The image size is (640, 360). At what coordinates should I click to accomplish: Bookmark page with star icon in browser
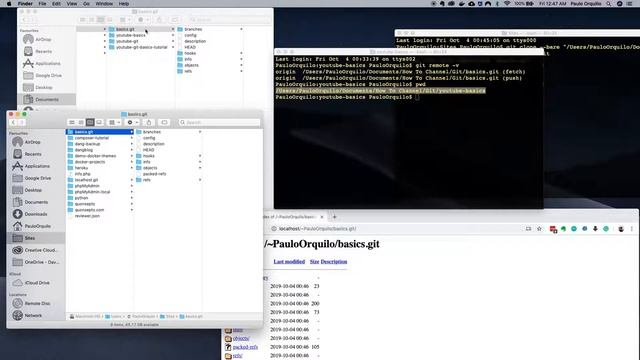click(x=539, y=229)
